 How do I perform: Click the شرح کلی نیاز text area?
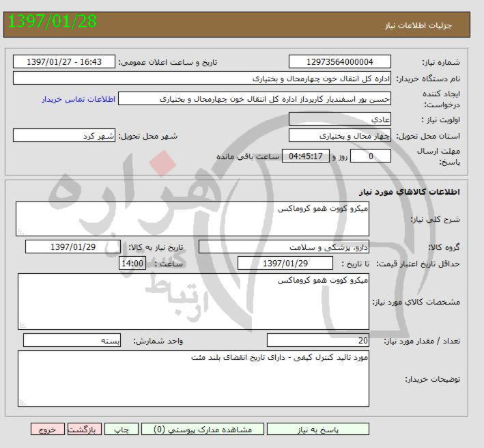coord(193,219)
